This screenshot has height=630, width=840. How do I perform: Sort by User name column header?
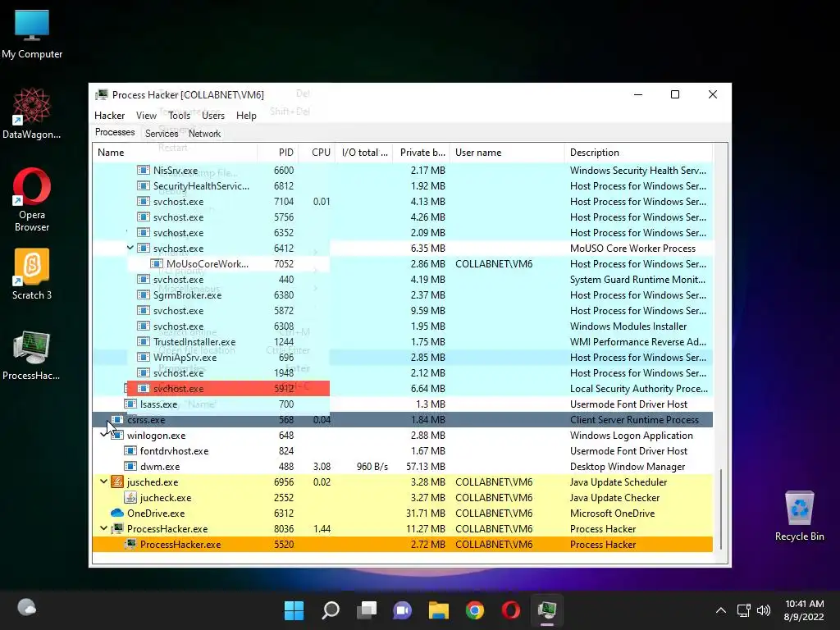(x=507, y=152)
